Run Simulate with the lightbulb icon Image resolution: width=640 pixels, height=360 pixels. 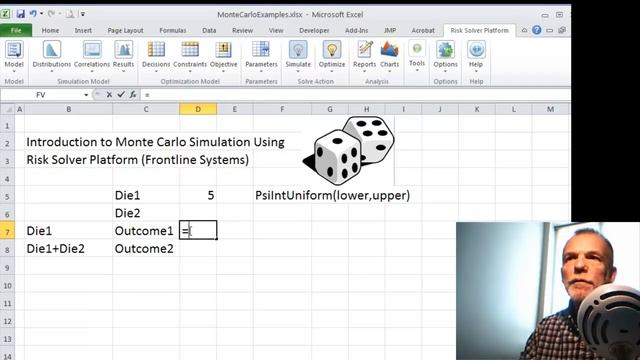(x=298, y=55)
